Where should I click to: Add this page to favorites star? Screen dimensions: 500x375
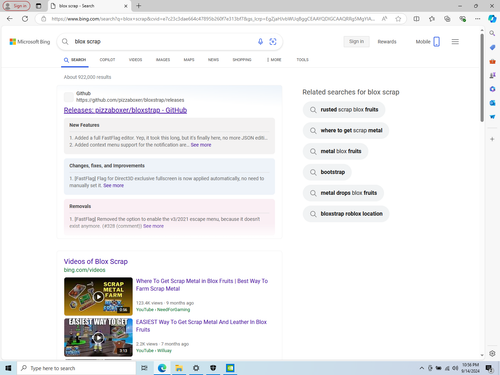pos(398,19)
